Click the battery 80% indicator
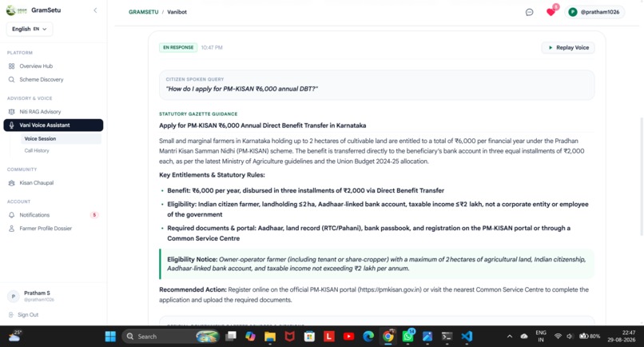Viewport: 644px width, 347px height. click(590, 337)
